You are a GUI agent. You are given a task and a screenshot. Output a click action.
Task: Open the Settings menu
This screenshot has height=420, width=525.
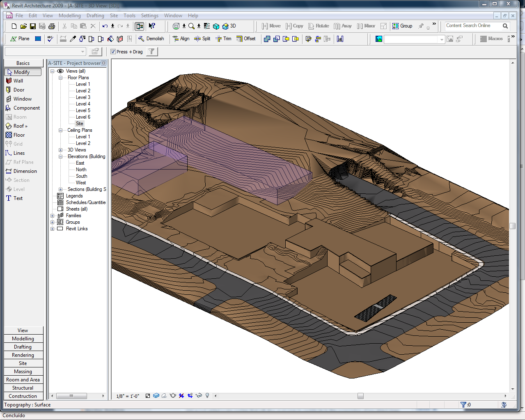point(150,15)
